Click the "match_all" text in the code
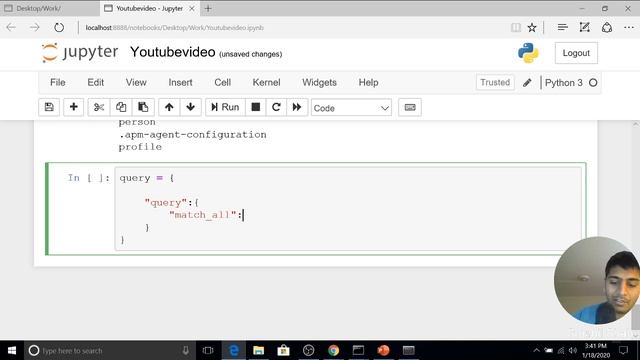The height and width of the screenshot is (360, 640). (203, 215)
